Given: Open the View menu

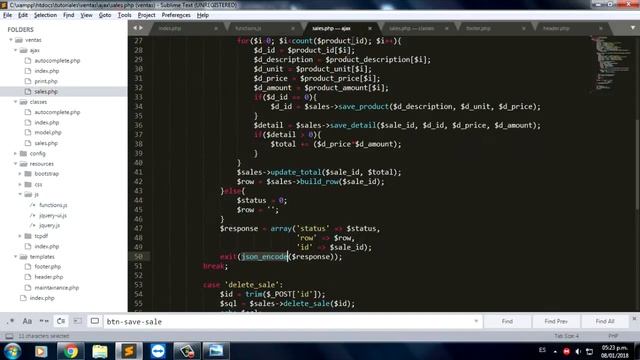Looking at the screenshot, I should tap(86, 15).
